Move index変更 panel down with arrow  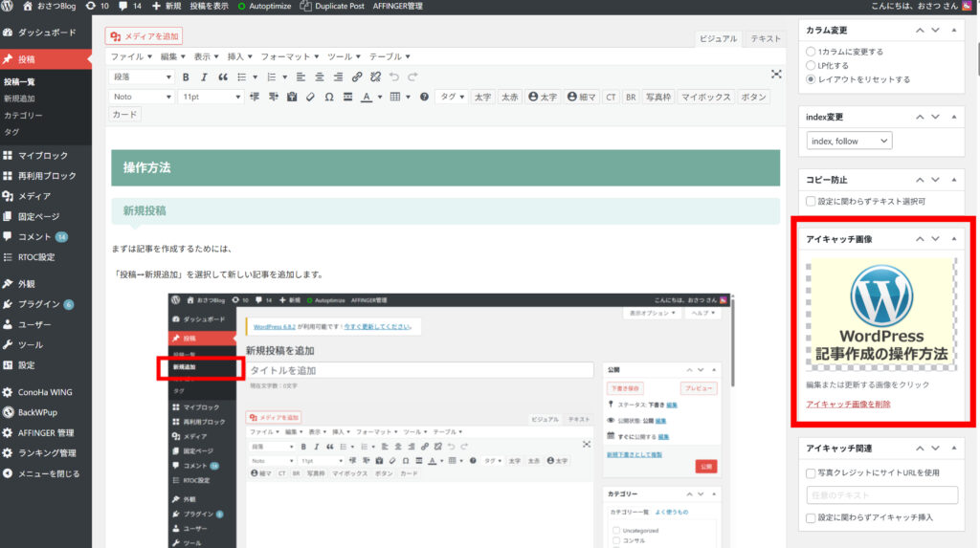point(936,117)
